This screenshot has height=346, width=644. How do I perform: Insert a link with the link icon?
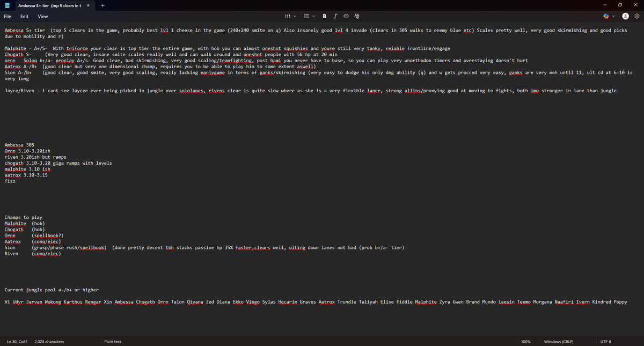click(x=346, y=17)
